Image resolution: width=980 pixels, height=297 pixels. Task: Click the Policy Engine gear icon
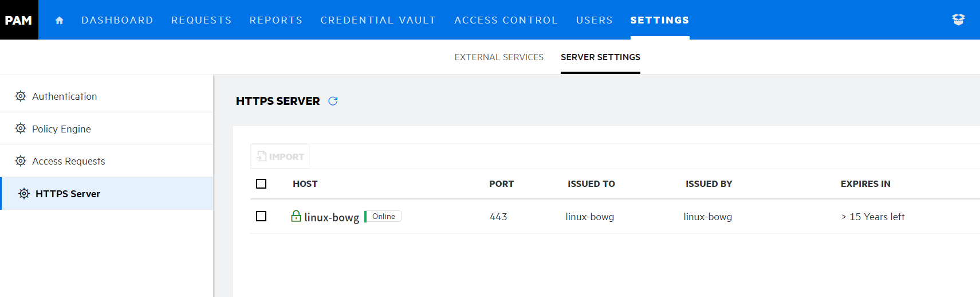coord(21,128)
